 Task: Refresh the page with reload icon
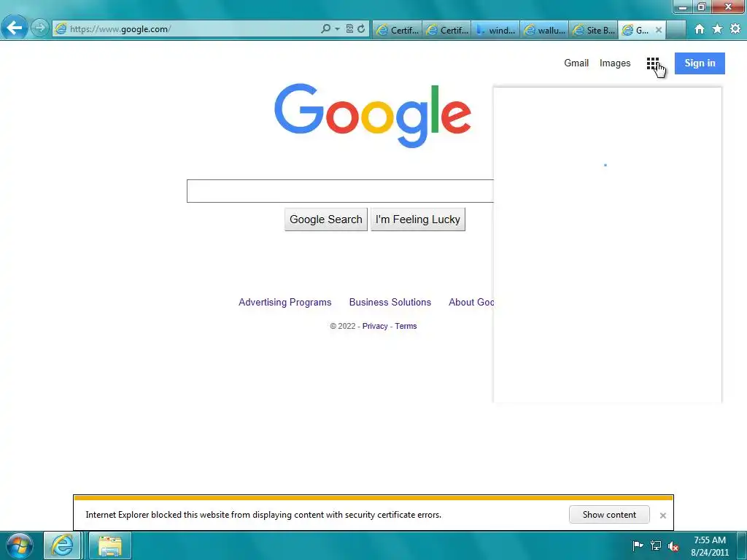[362, 28]
